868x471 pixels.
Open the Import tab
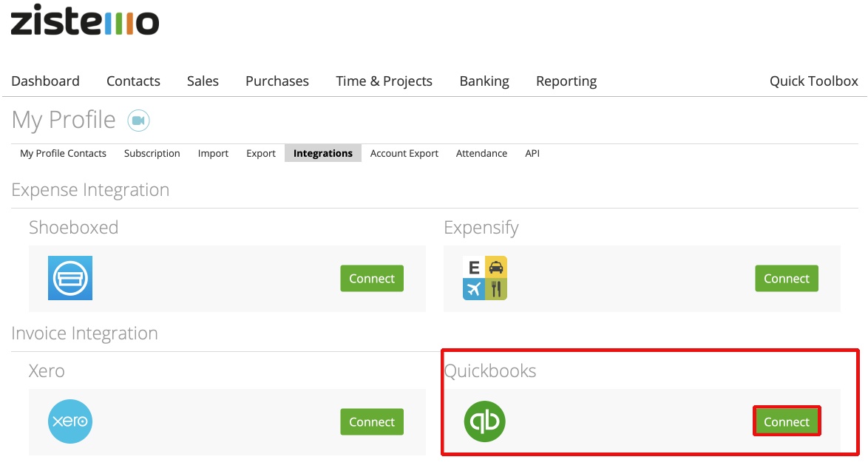point(213,153)
